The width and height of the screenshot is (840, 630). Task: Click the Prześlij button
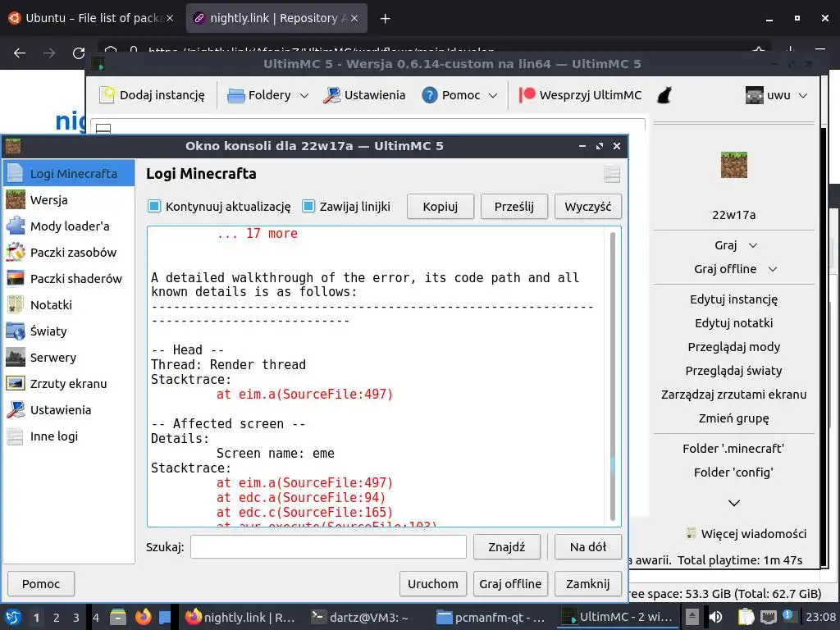click(514, 207)
